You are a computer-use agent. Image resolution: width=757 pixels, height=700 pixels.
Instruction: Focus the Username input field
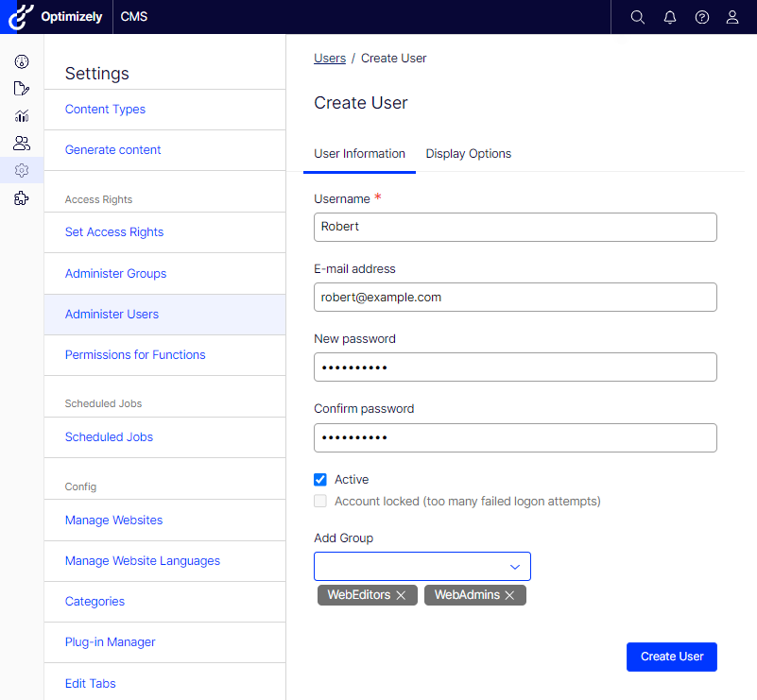[515, 228]
